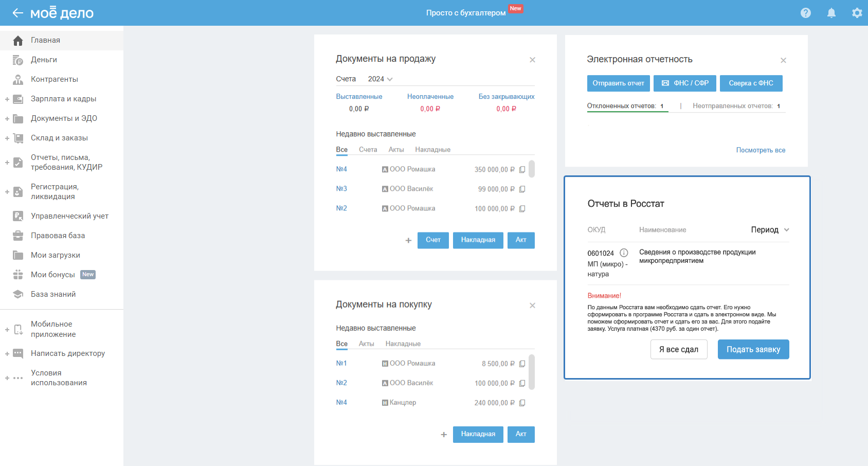Click the Правовая база briefcase icon
The height and width of the screenshot is (466, 868).
[x=18, y=236]
